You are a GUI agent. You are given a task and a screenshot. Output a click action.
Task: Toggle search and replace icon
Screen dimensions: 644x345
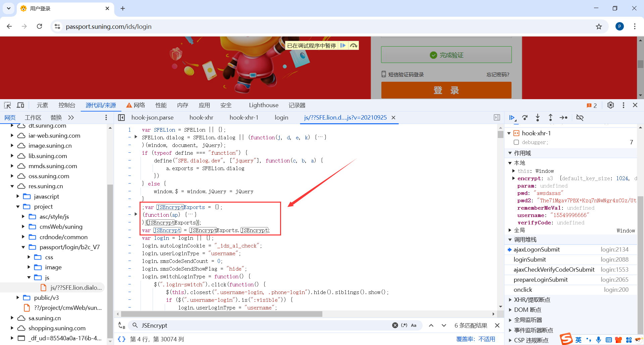[121, 325]
